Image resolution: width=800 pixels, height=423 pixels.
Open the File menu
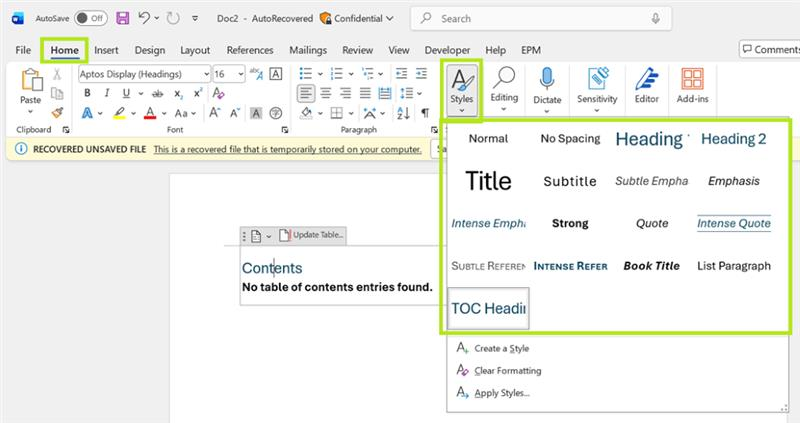(23, 50)
